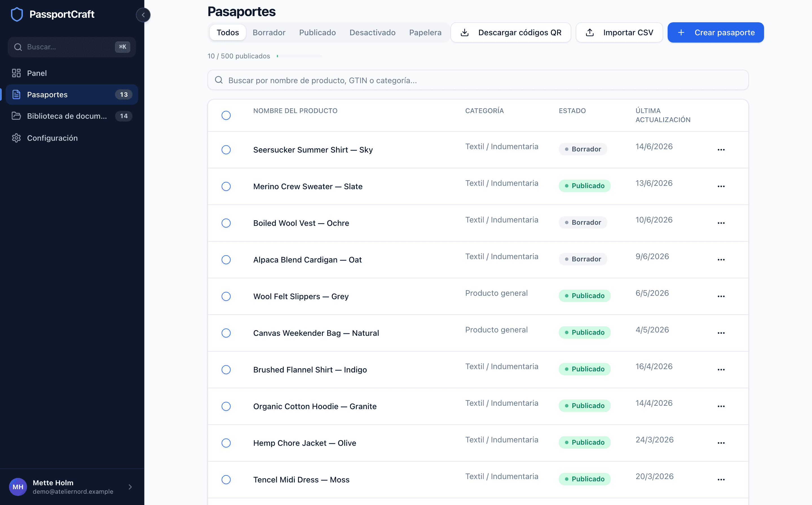This screenshot has height=505, width=812.
Task: Select the Boiled Wool Vest — Ochre row checkbox
Action: pos(226,223)
